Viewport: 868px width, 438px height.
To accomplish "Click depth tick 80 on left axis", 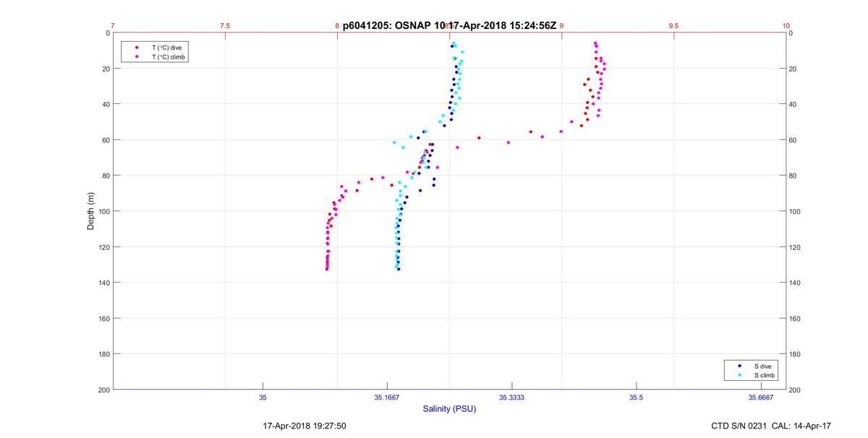I will click(x=106, y=176).
